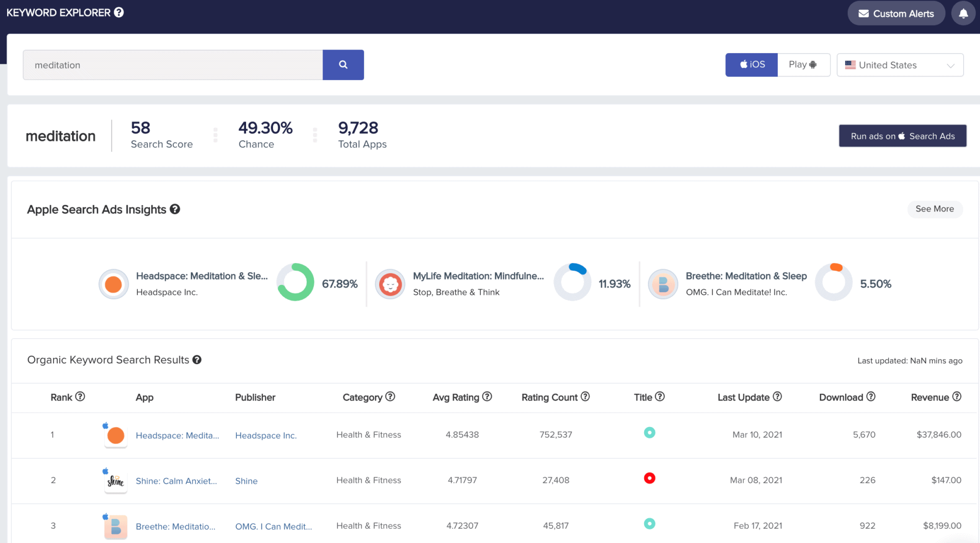Open the Headspace: Medita... app link
This screenshot has height=543, width=980.
(177, 436)
